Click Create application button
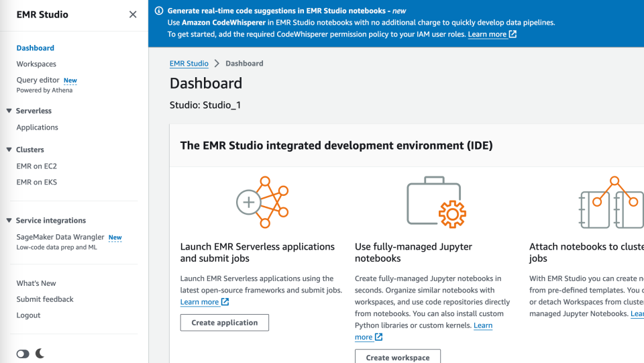The image size is (644, 363). [x=225, y=323]
